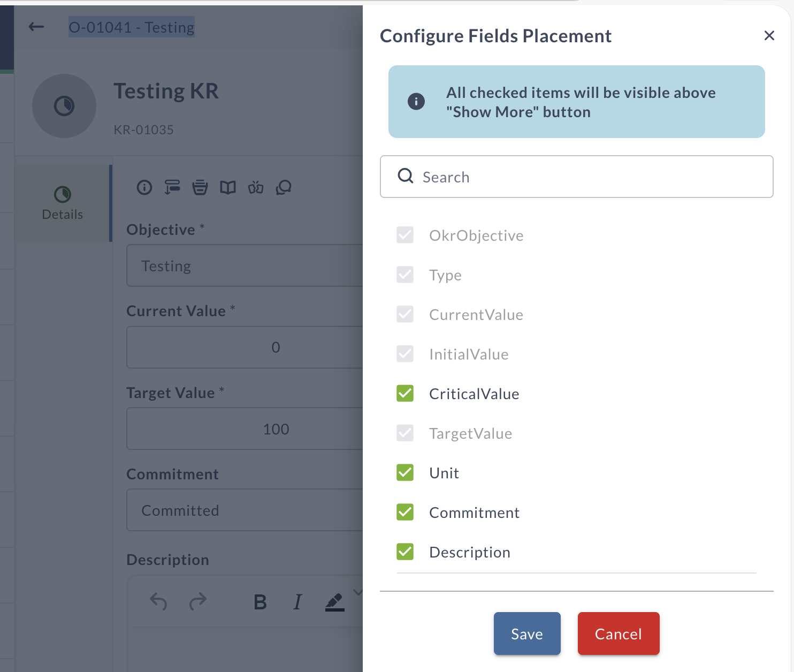This screenshot has width=794, height=672.
Task: Save the fields placement configuration
Action: pos(526,633)
